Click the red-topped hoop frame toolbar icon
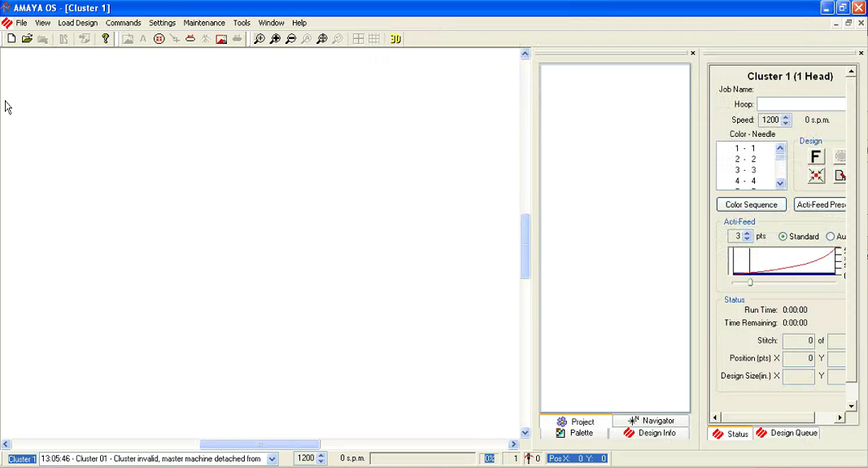The height and width of the screenshot is (468, 868). 190,39
